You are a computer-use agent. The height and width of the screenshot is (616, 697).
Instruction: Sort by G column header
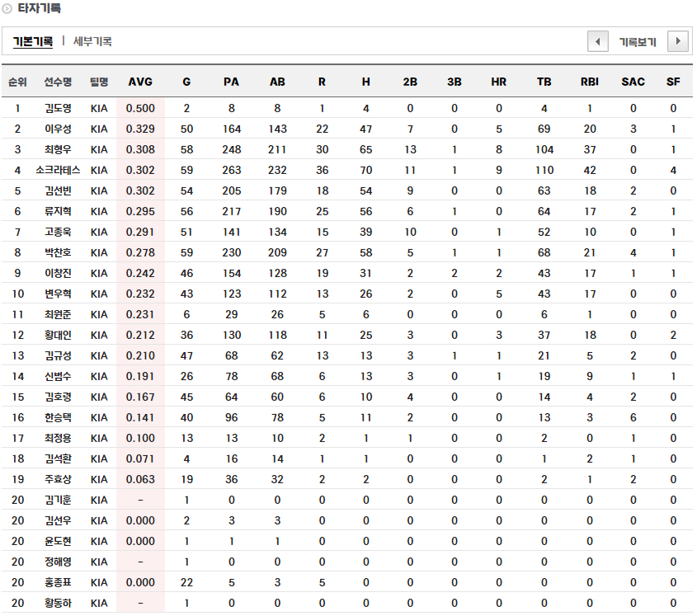point(186,82)
